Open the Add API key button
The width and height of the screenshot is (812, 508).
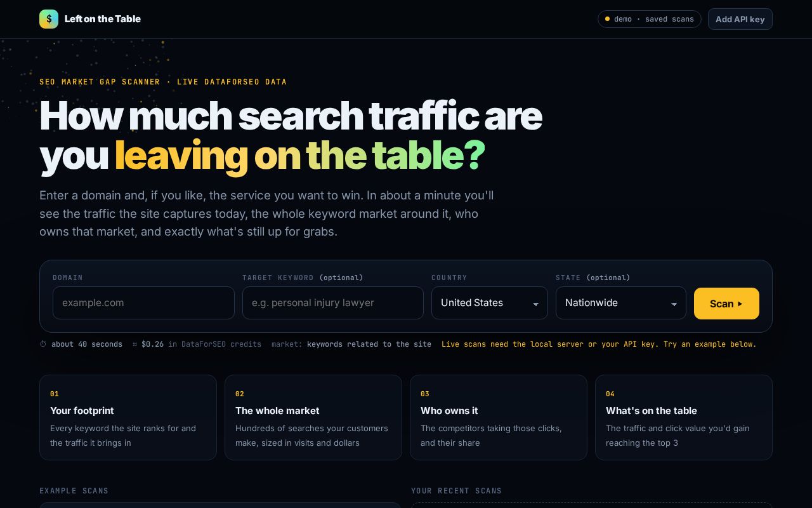[740, 19]
